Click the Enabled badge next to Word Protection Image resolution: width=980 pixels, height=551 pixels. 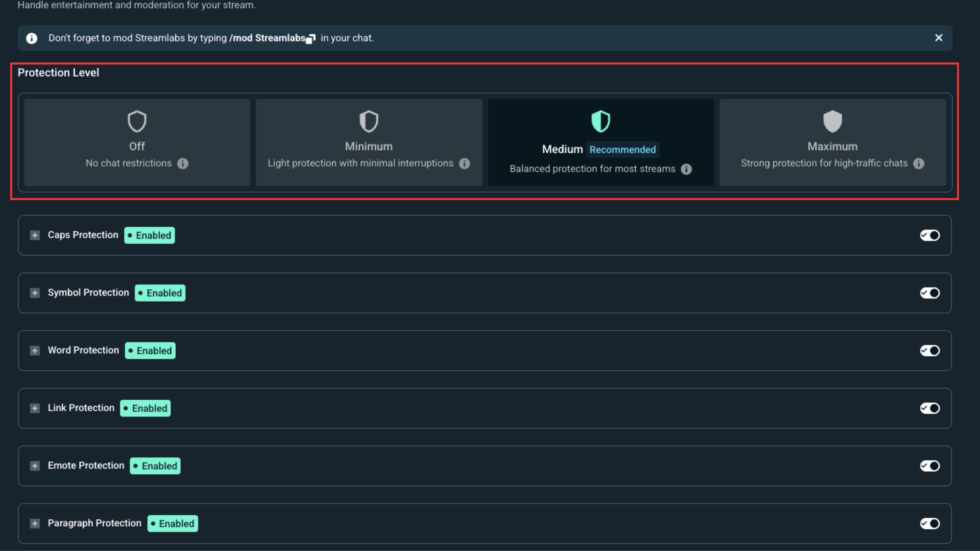(x=150, y=351)
